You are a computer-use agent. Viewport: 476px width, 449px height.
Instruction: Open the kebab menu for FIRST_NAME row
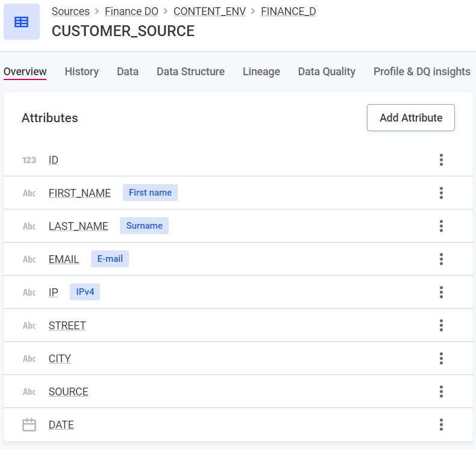click(x=441, y=193)
